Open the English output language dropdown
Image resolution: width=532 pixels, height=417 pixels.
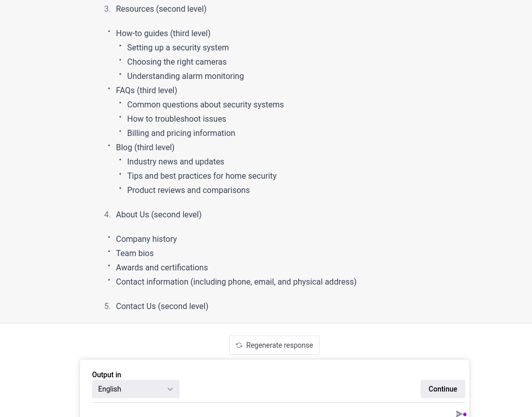coord(135,389)
